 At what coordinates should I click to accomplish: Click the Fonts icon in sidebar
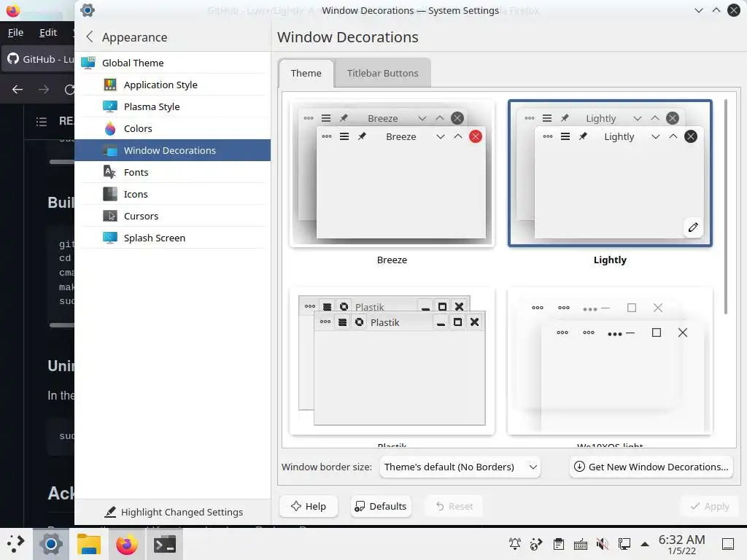[110, 172]
